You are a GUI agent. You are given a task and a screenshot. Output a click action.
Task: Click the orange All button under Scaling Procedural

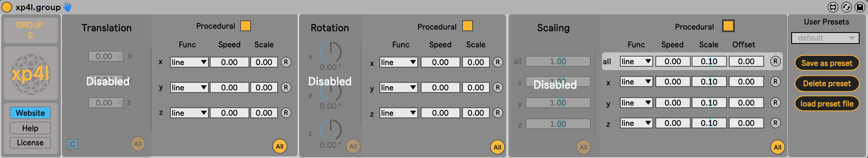click(x=777, y=147)
